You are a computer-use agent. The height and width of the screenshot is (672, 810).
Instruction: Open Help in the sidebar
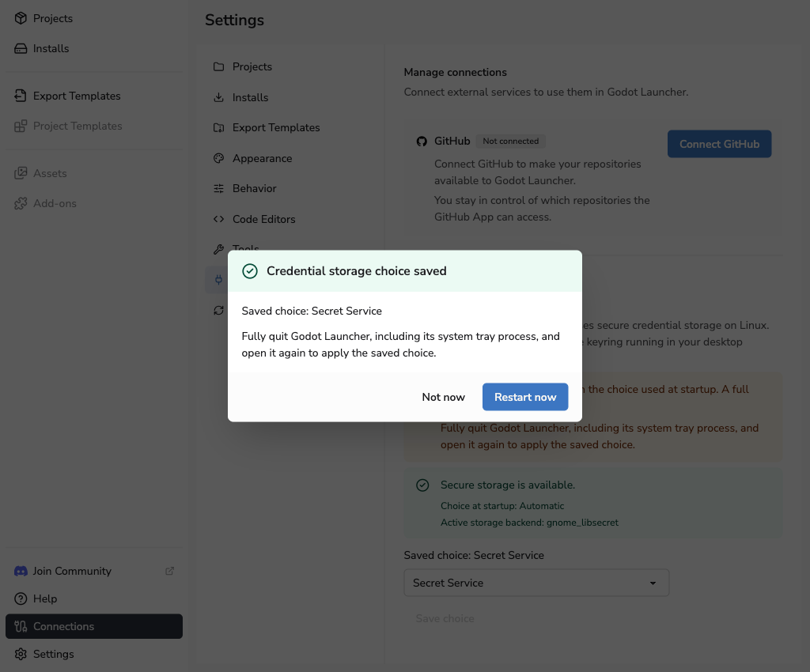94,598
